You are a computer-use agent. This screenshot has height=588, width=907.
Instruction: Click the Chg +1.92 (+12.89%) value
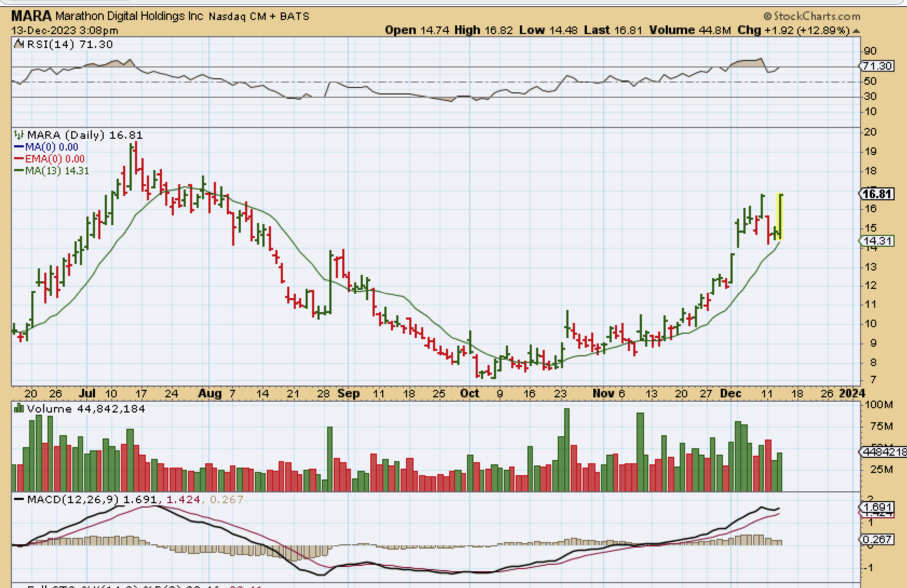[x=794, y=30]
